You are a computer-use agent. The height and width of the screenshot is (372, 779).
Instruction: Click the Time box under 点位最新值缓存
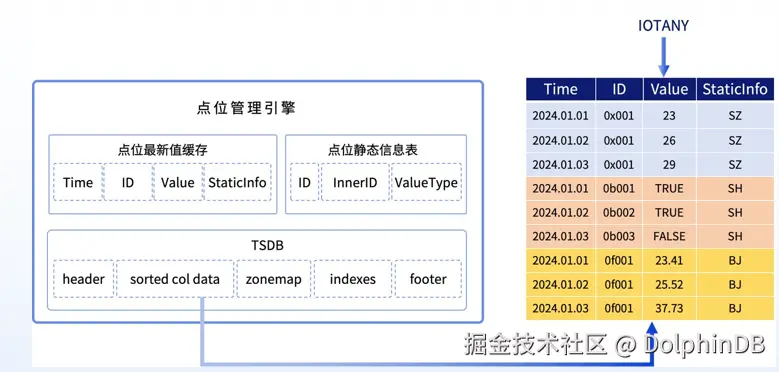(78, 182)
